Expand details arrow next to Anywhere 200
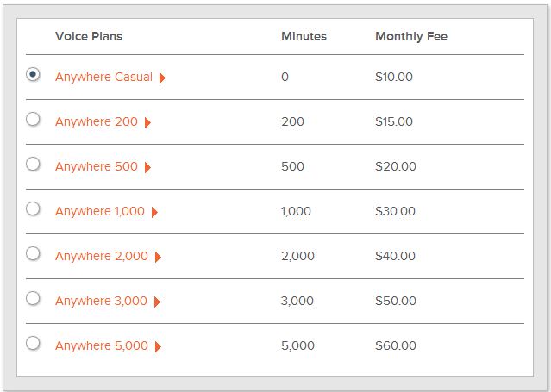Screen dimensions: 551x392 tap(147, 122)
